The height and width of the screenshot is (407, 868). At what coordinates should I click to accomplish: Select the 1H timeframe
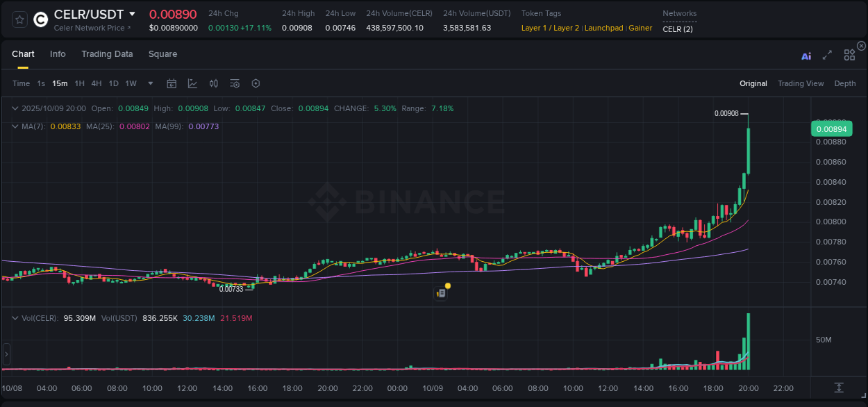(x=78, y=83)
